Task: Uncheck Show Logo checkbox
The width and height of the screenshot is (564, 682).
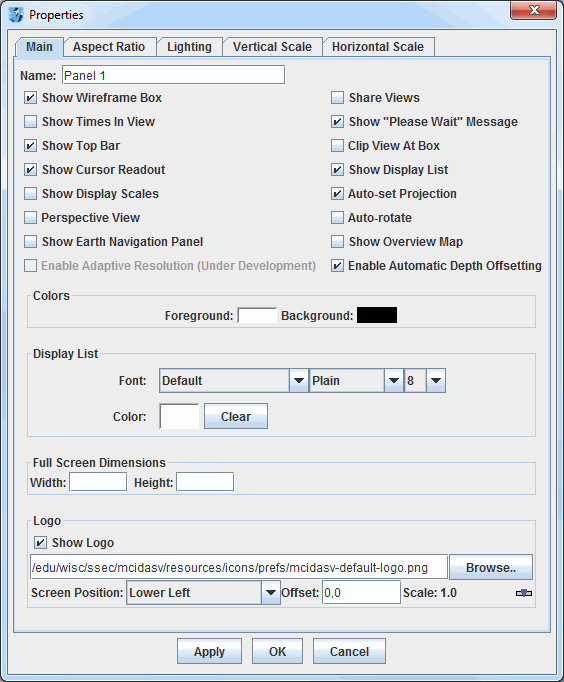Action: click(40, 542)
